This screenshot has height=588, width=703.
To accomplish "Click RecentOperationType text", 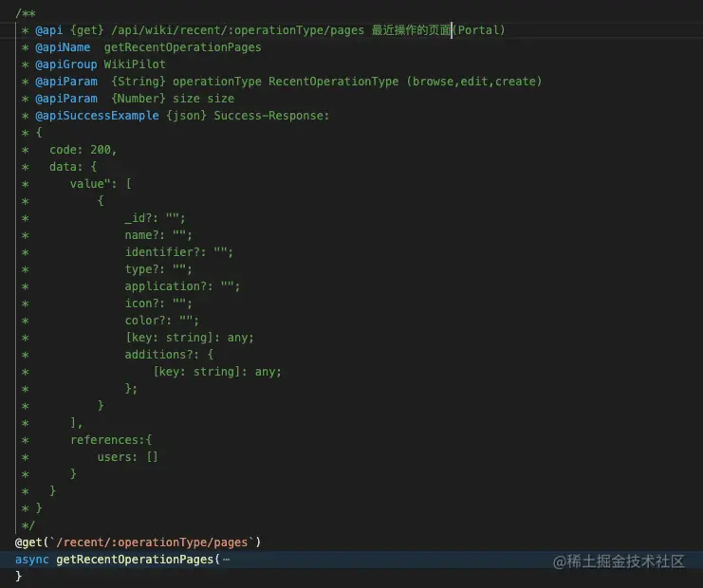I will (x=333, y=82).
